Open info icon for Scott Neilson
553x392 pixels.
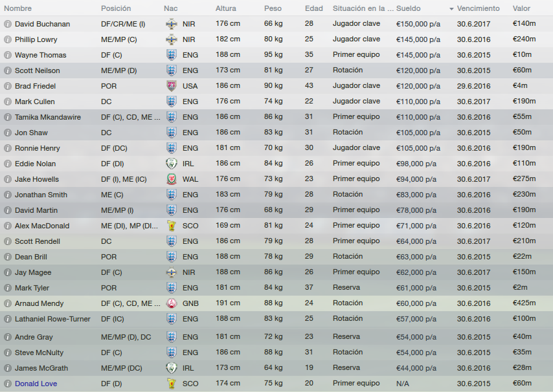tap(7, 71)
